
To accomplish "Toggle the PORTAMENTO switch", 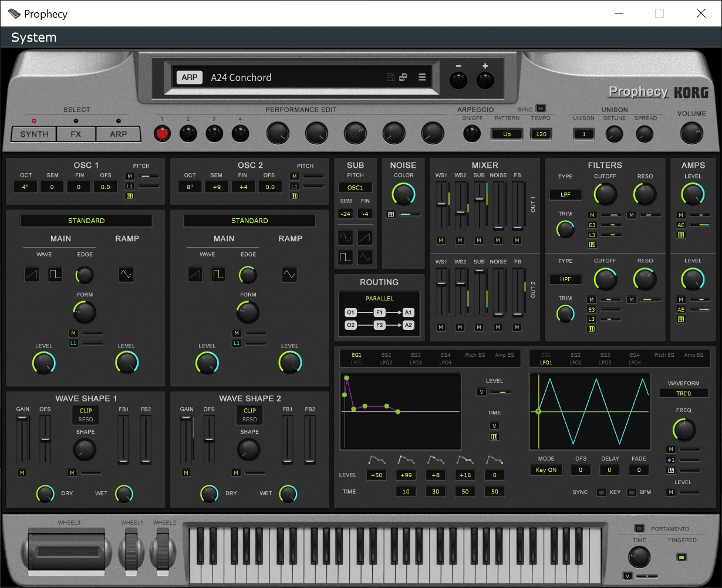I will point(639,528).
